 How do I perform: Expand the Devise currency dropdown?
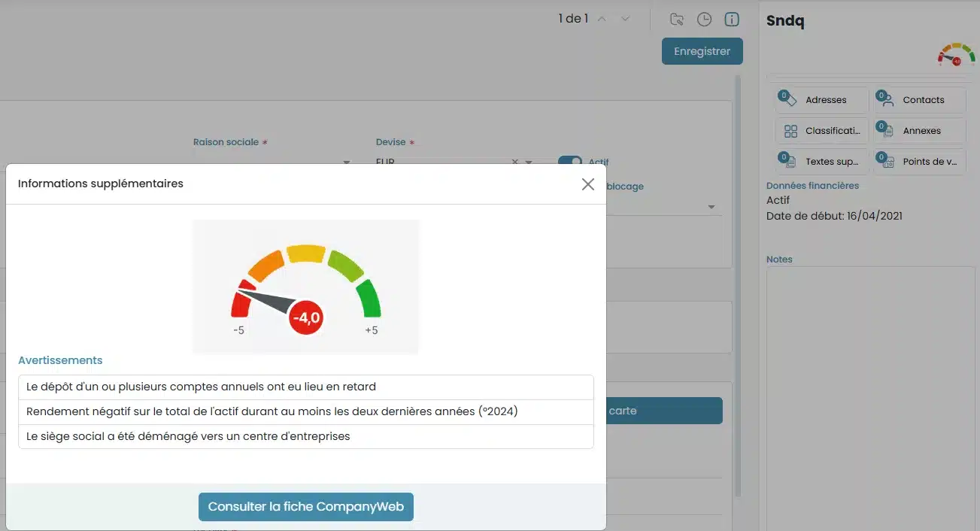[x=529, y=162]
